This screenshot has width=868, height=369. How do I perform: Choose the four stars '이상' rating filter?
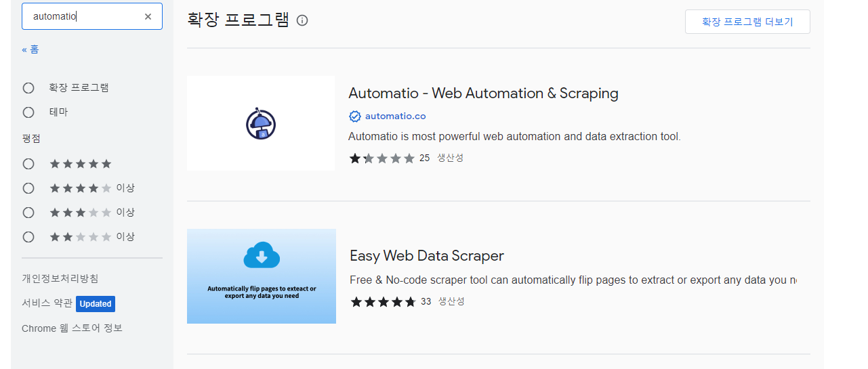[x=28, y=188]
